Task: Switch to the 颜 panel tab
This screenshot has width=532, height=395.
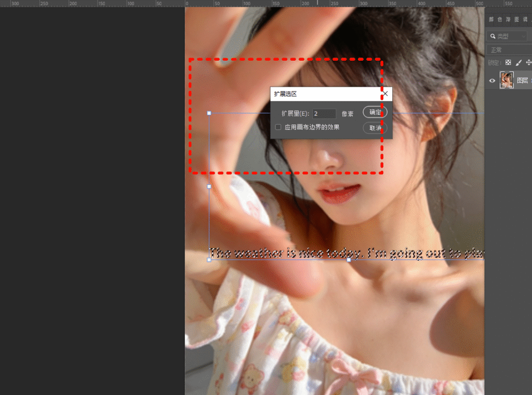Action: pos(492,20)
